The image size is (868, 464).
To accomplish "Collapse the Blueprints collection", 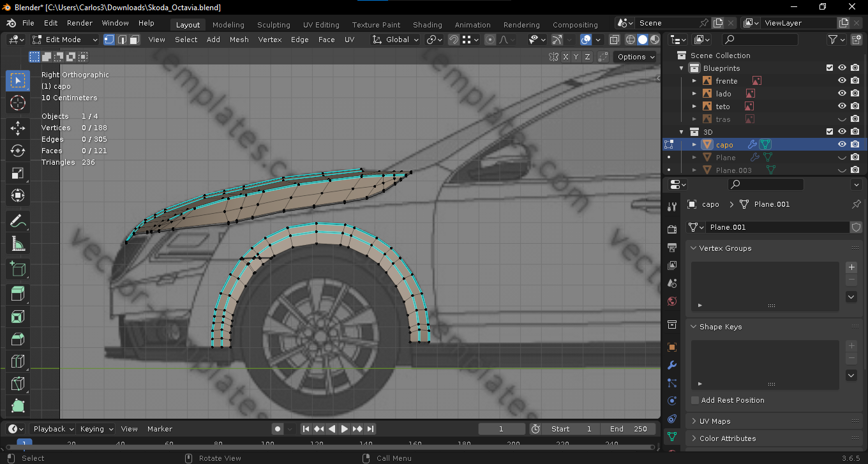I will point(681,68).
